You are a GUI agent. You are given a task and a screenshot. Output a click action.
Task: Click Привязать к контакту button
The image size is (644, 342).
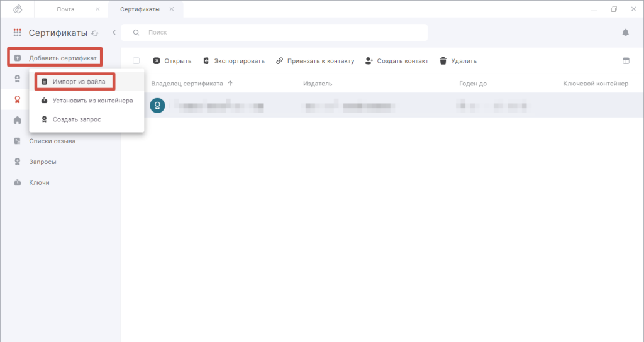coord(315,61)
